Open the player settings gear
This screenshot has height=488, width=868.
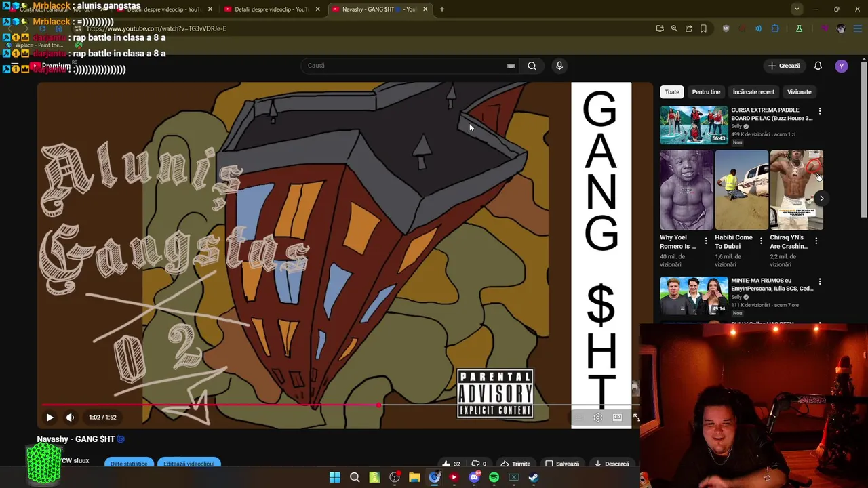pos(597,418)
